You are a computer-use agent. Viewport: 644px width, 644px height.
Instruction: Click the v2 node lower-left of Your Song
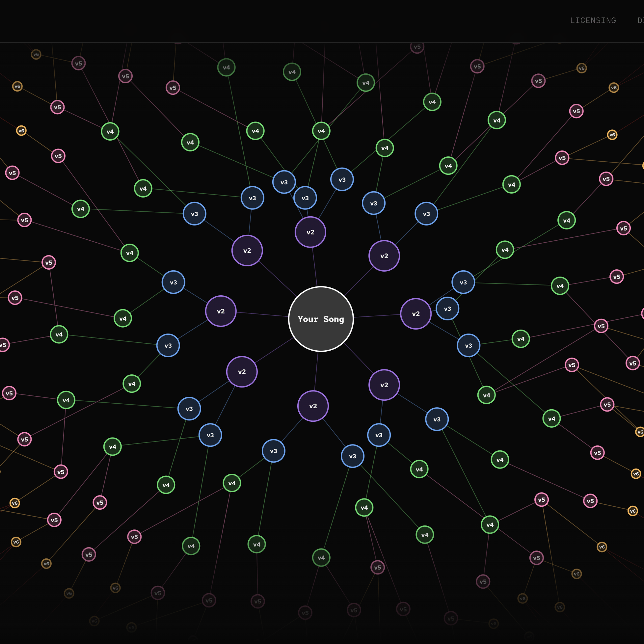242,372
